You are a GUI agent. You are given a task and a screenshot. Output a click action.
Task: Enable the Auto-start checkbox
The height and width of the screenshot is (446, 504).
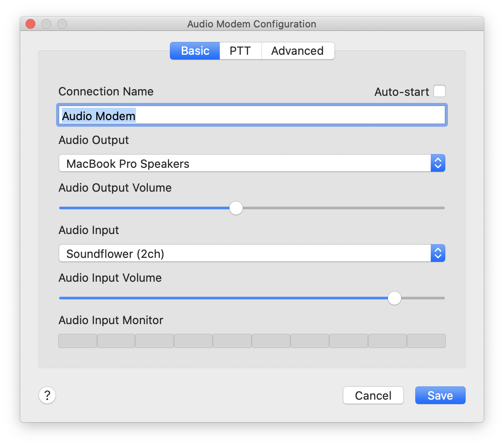pyautogui.click(x=440, y=91)
